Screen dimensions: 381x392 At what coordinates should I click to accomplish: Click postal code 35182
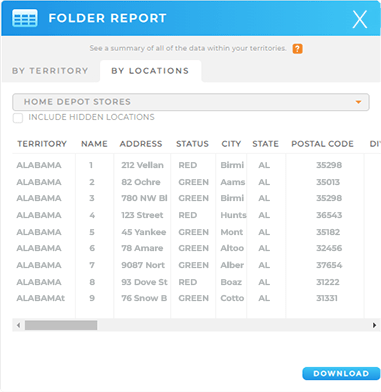pyautogui.click(x=328, y=232)
